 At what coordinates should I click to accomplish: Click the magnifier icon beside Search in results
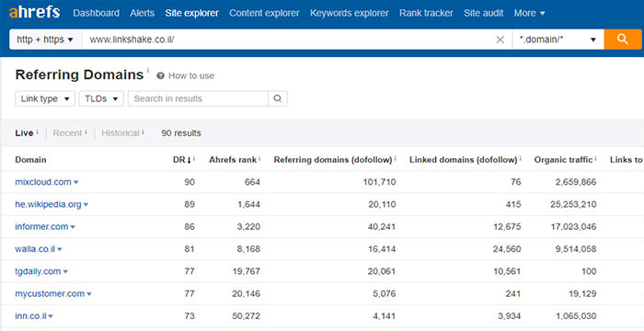coord(278,98)
